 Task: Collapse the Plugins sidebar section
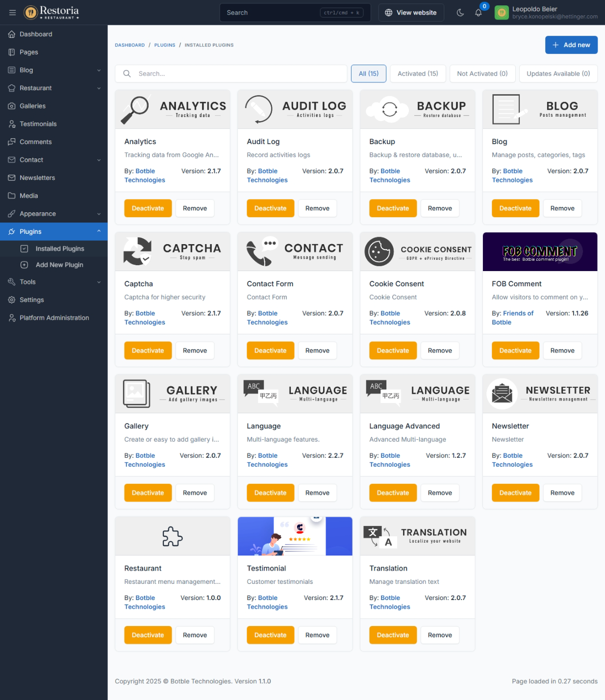99,231
